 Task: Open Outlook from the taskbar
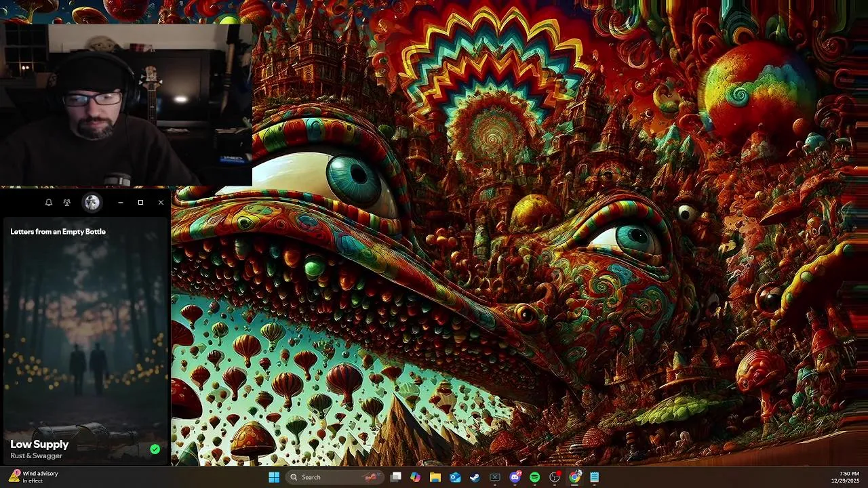(x=455, y=477)
